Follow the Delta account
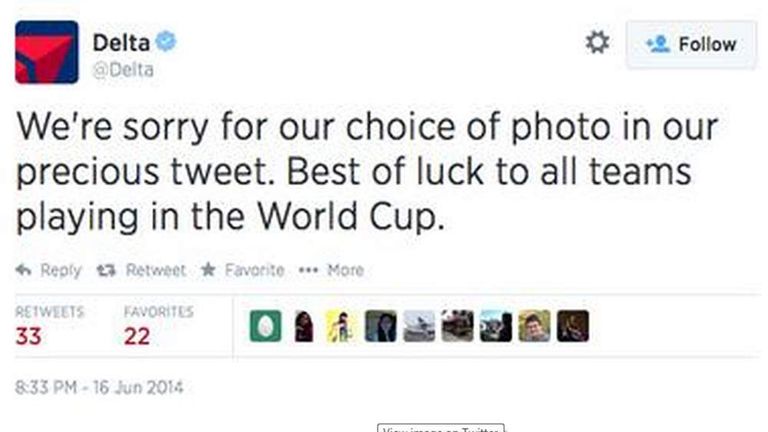The width and height of the screenshot is (768, 432). coord(691,44)
